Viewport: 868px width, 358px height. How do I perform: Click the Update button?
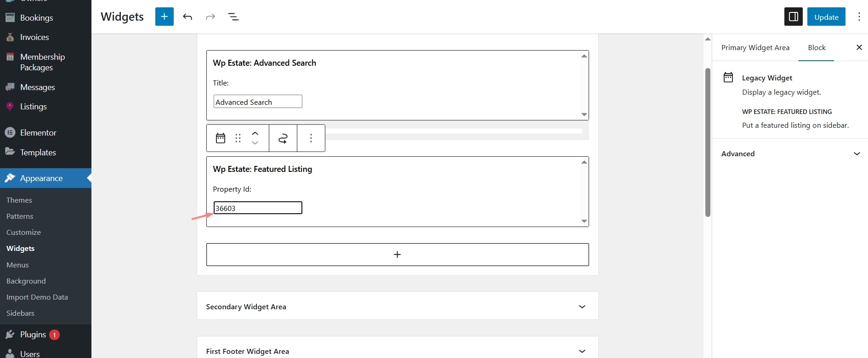(x=826, y=17)
